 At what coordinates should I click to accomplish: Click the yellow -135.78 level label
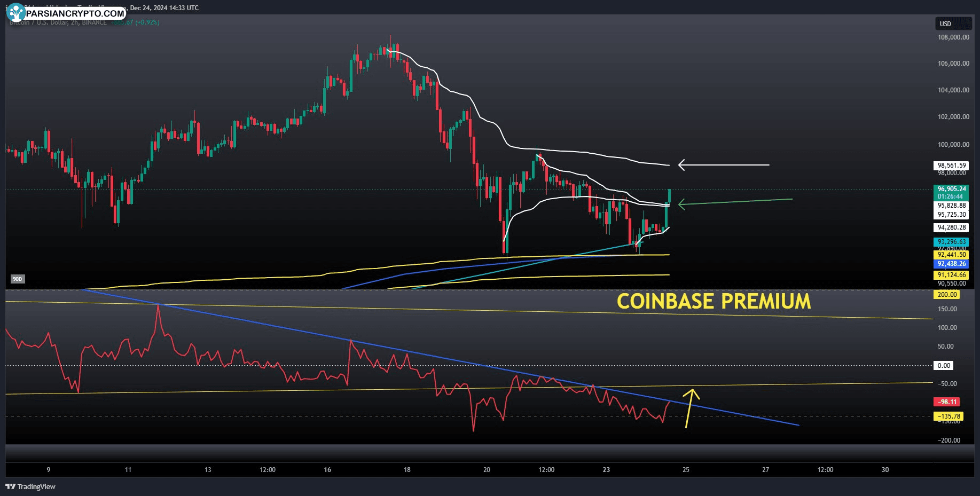coord(948,416)
